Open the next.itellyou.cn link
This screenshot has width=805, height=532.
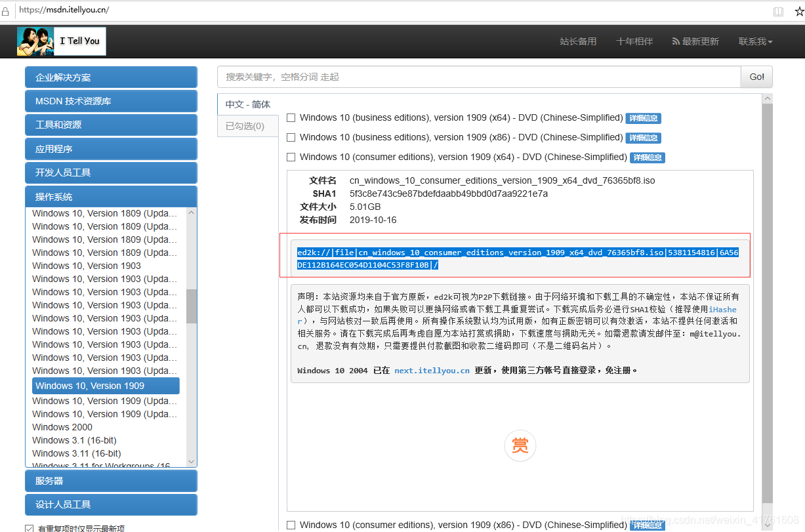[431, 369]
